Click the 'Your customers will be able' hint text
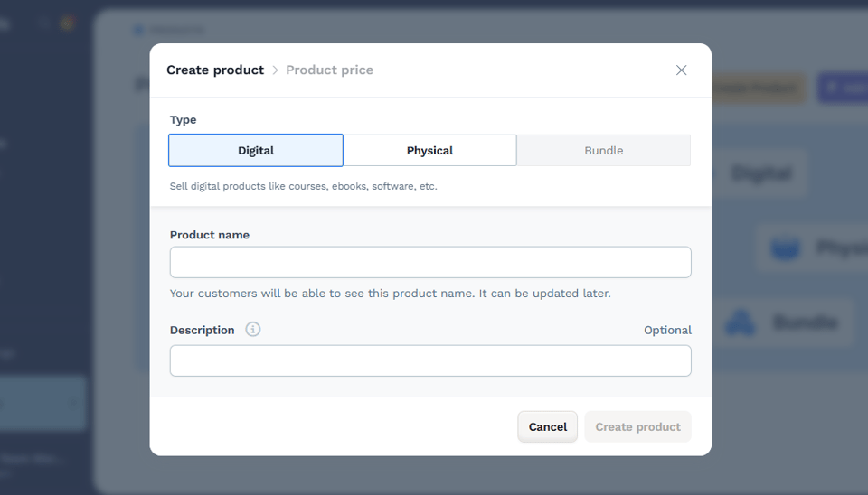The width and height of the screenshot is (868, 495). (391, 294)
